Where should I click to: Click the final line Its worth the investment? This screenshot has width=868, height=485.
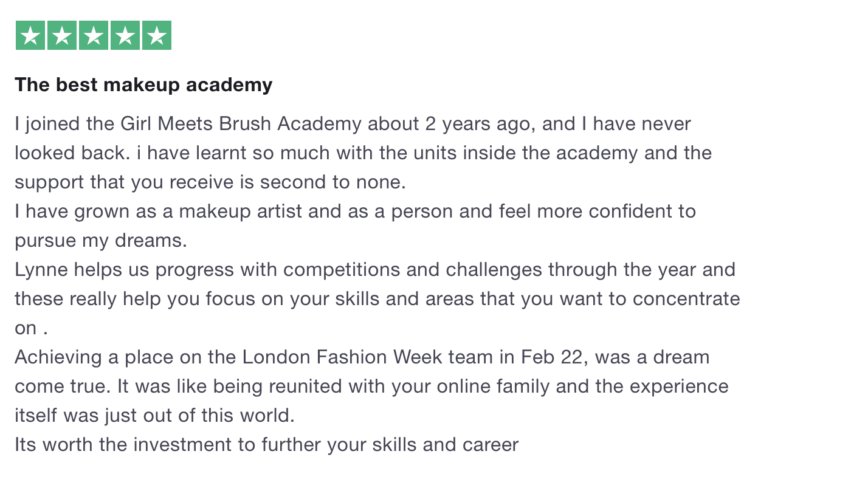coord(266,445)
